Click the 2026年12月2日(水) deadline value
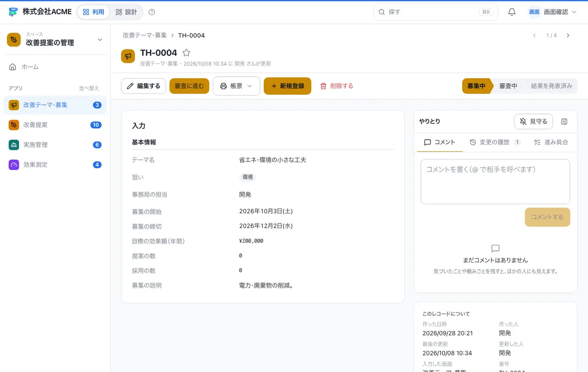 click(266, 226)
